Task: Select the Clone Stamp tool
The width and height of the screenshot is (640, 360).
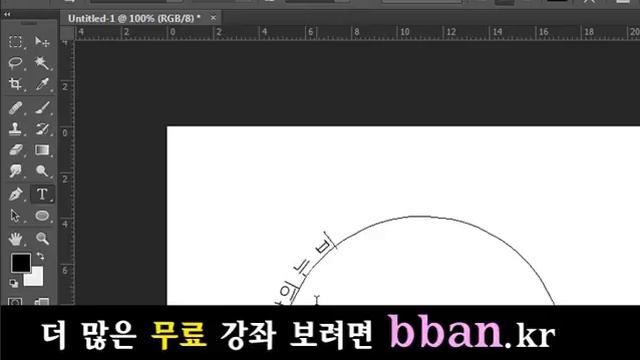Action: tap(16, 129)
